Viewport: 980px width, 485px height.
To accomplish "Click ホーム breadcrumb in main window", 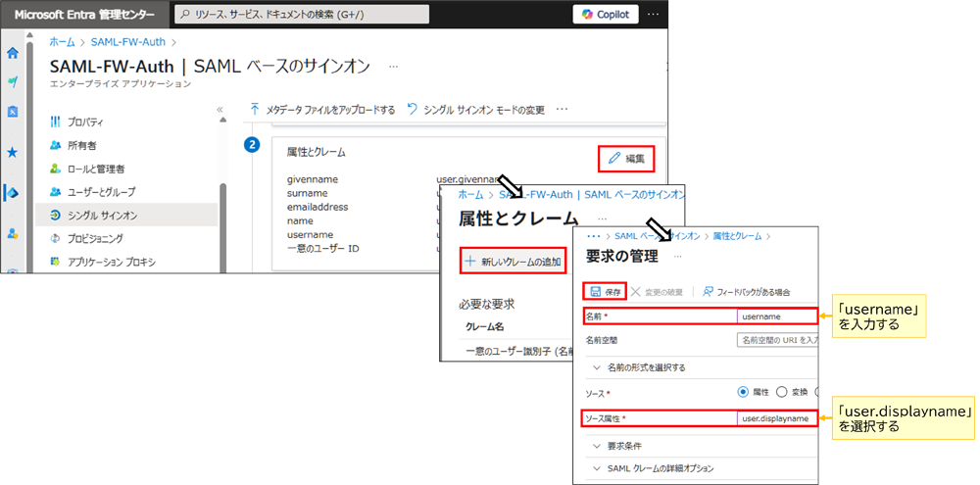I will (x=62, y=42).
